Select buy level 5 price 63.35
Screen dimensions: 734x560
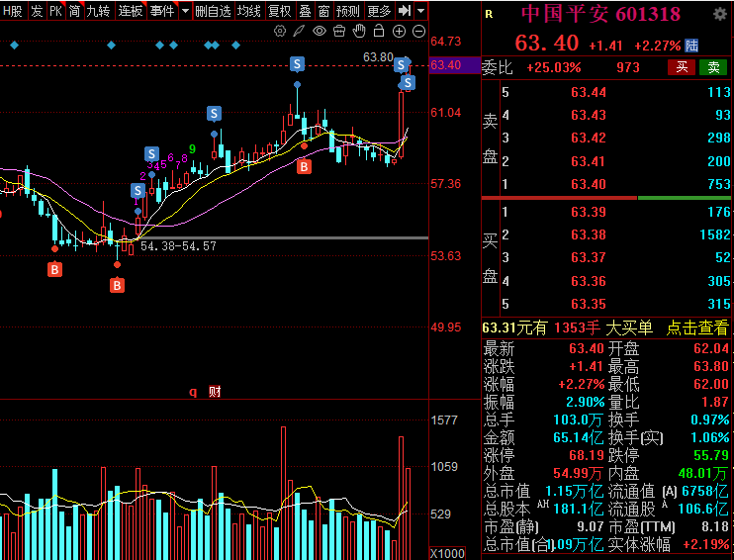point(589,304)
